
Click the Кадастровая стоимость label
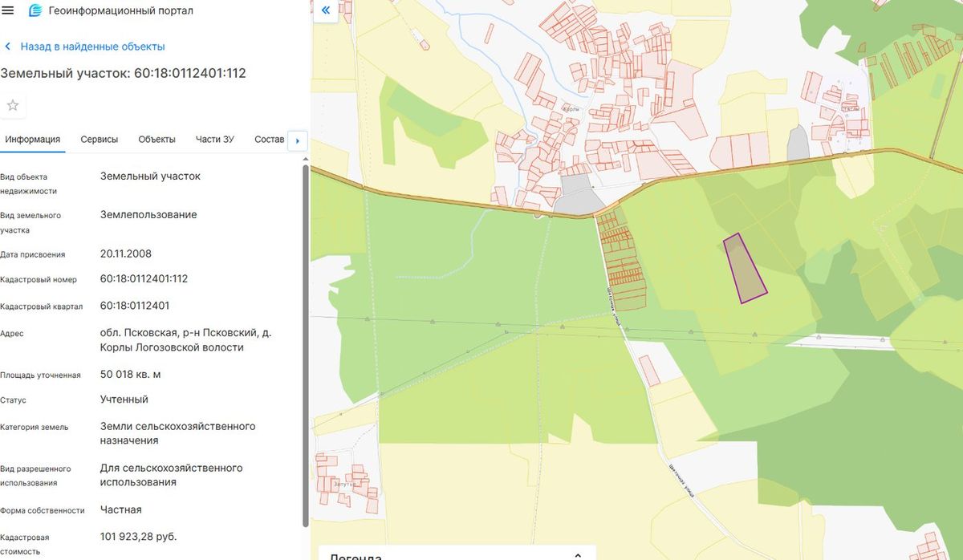point(25,544)
